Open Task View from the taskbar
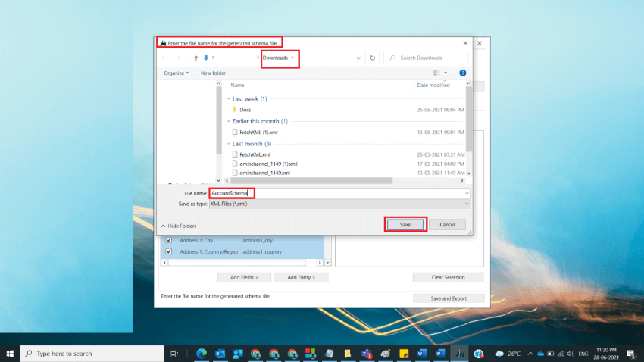Viewport: 644px width, 362px height. [x=174, y=354]
